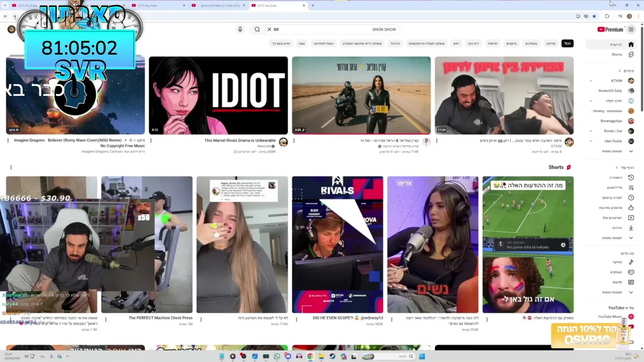Image resolution: width=644 pixels, height=362 pixels.
Task: Click the YouTube Premium logo
Action: tap(610, 30)
